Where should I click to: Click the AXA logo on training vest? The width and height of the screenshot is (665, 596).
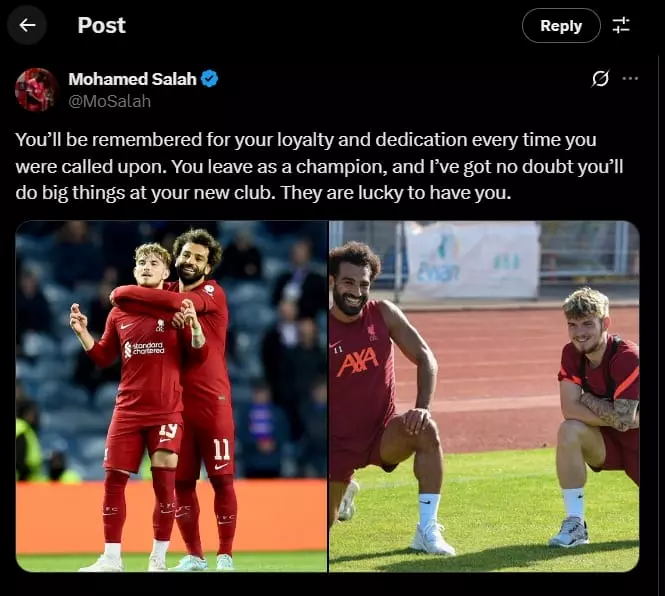(360, 363)
